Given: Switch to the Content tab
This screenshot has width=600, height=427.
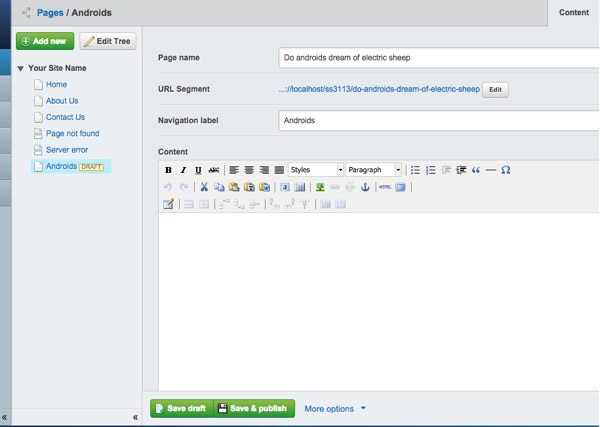Looking at the screenshot, I should (573, 13).
